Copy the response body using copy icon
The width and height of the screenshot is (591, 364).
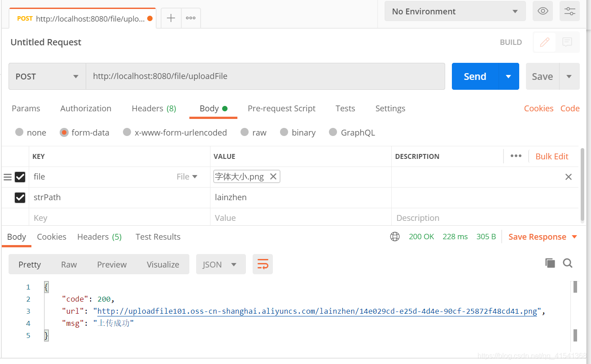(550, 263)
